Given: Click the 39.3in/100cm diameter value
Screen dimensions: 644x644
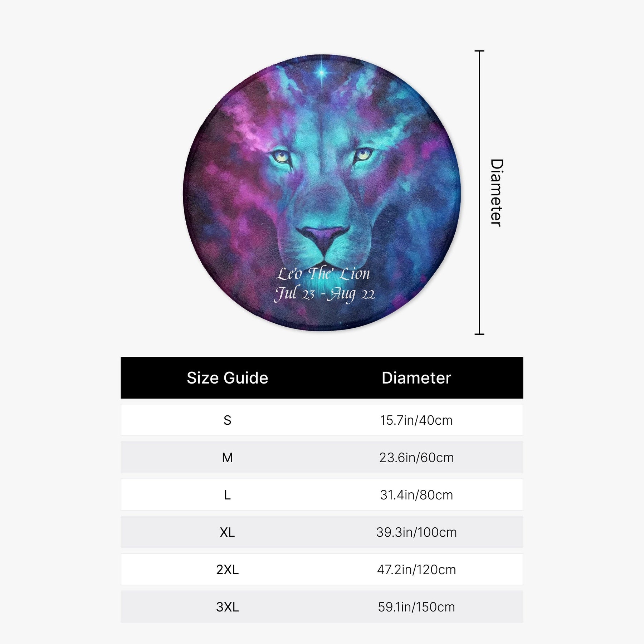Looking at the screenshot, I should click(x=416, y=532).
